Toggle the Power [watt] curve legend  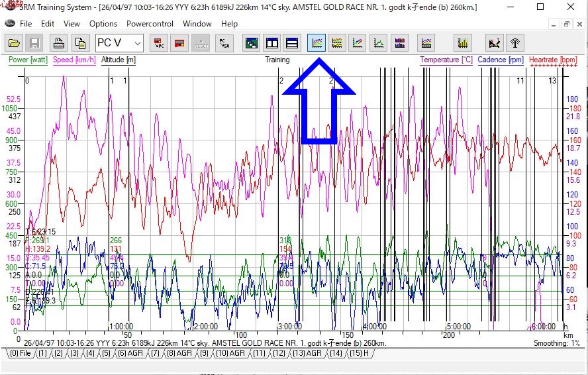pos(28,60)
